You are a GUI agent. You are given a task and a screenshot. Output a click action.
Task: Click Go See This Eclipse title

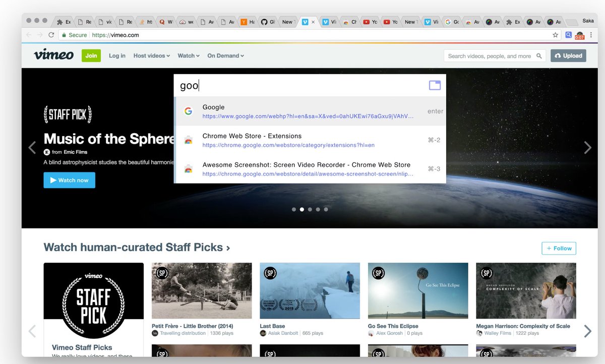[x=393, y=326]
